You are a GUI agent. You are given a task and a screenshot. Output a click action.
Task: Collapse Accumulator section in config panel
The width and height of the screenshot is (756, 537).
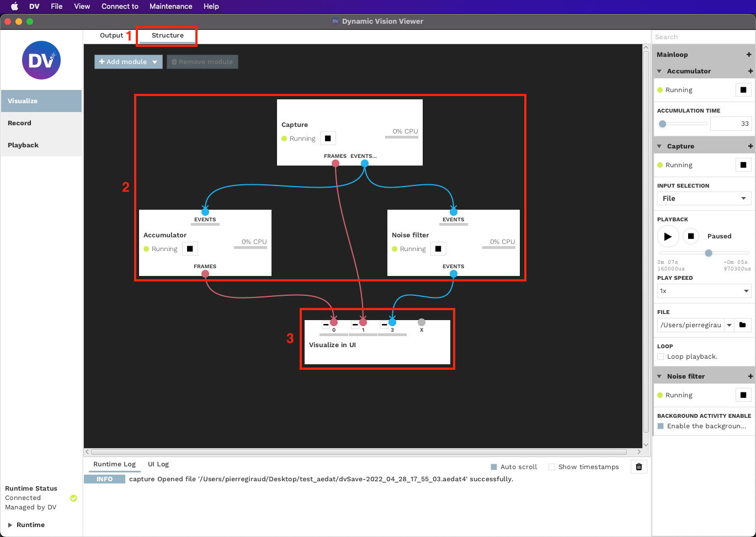659,71
